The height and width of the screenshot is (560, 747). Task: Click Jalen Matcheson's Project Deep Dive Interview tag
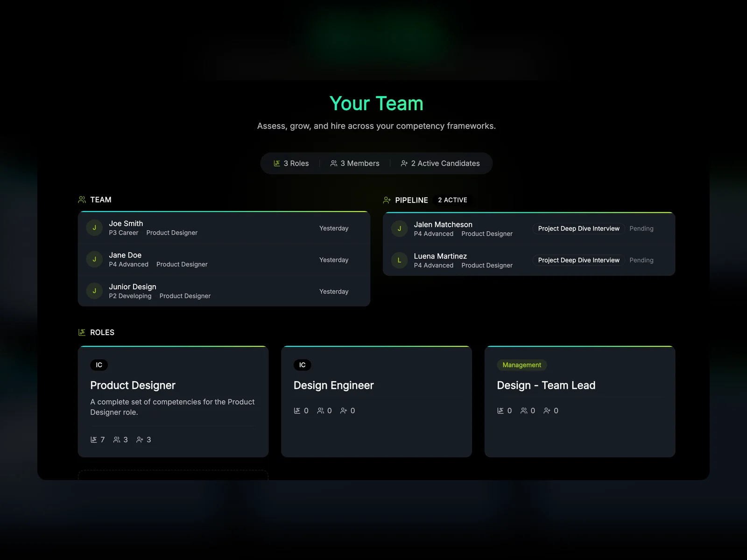pyautogui.click(x=578, y=229)
